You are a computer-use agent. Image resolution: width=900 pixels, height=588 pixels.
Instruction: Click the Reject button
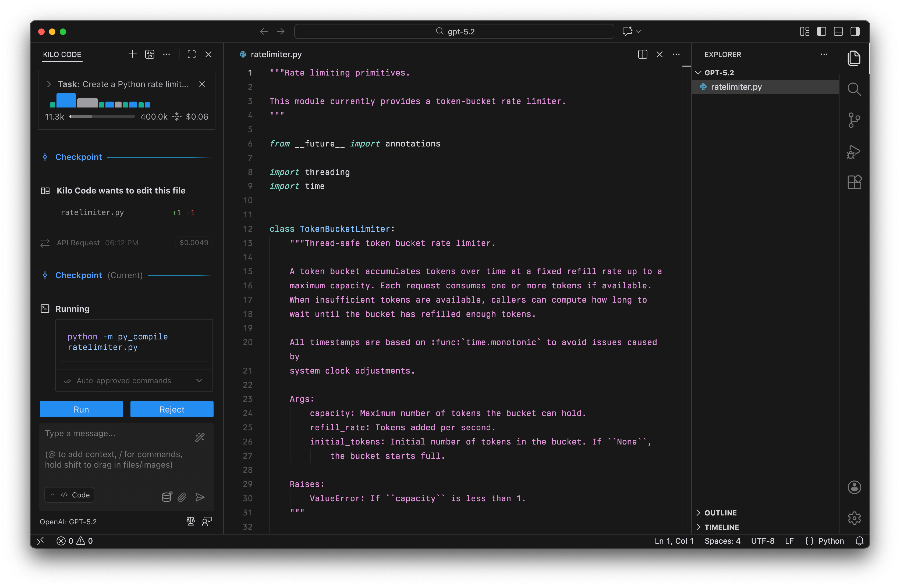[172, 409]
